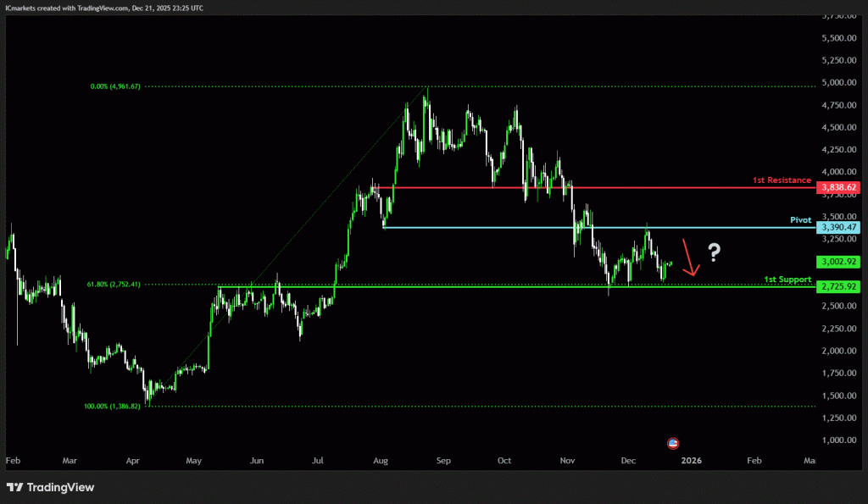Click the green 3,002.92 current price tag
The width and height of the screenshot is (868, 504).
(x=838, y=263)
